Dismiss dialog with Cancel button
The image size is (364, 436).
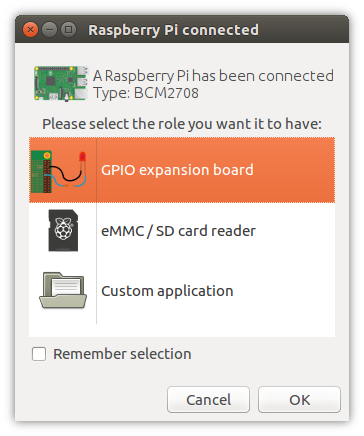click(x=208, y=400)
